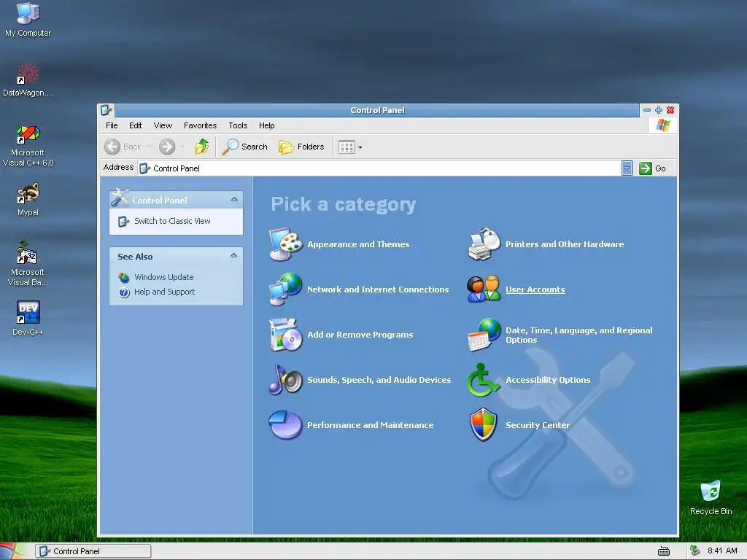Open the Help and Support link
This screenshot has width=747, height=560.
point(164,292)
